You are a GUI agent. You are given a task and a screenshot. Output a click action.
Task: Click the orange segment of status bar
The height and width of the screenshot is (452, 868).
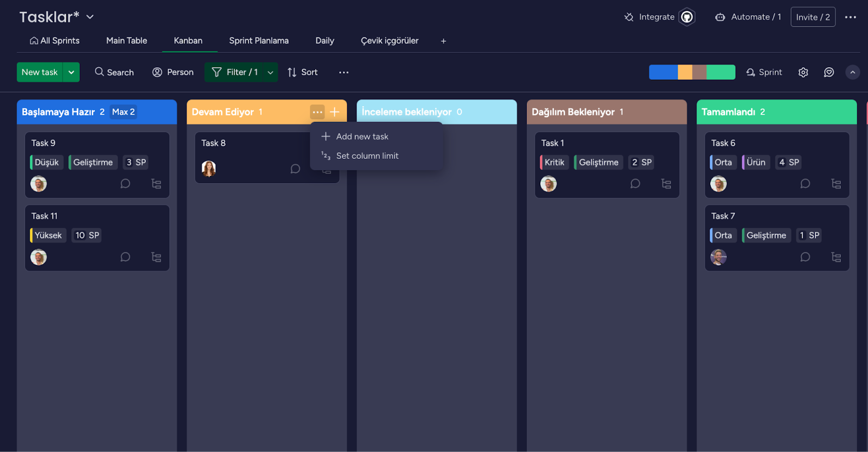[x=685, y=73]
